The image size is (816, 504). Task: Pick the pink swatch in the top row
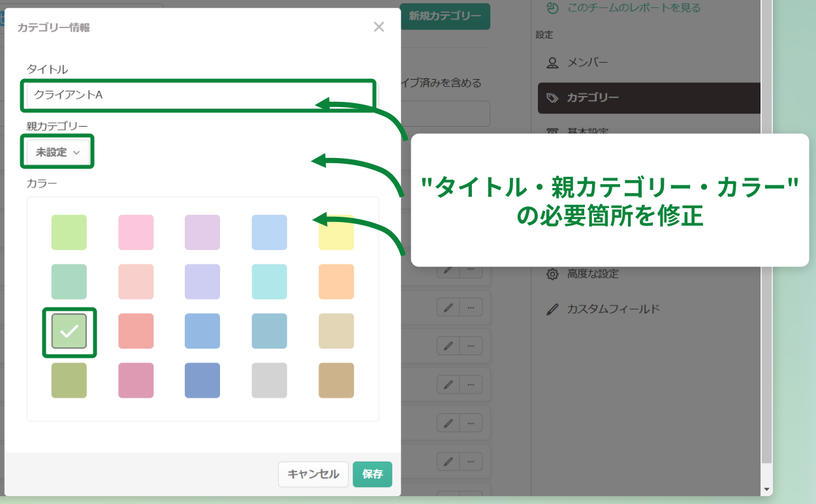[136, 232]
